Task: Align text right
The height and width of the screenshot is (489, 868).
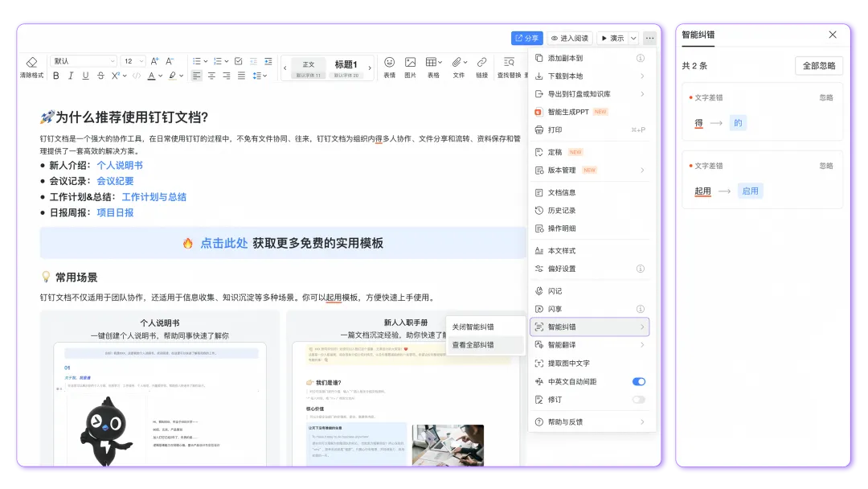Action: point(227,76)
